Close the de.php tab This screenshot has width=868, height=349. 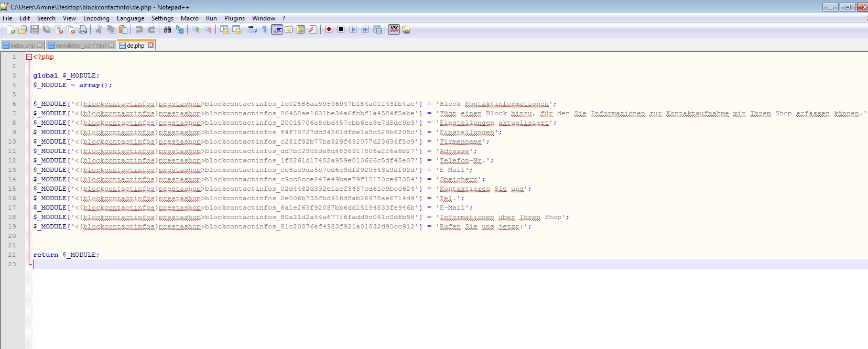coord(150,45)
